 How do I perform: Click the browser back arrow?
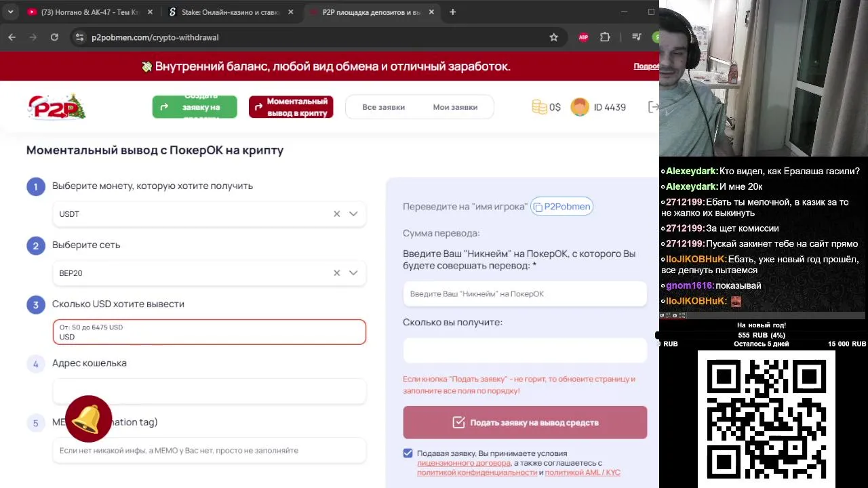pyautogui.click(x=12, y=37)
